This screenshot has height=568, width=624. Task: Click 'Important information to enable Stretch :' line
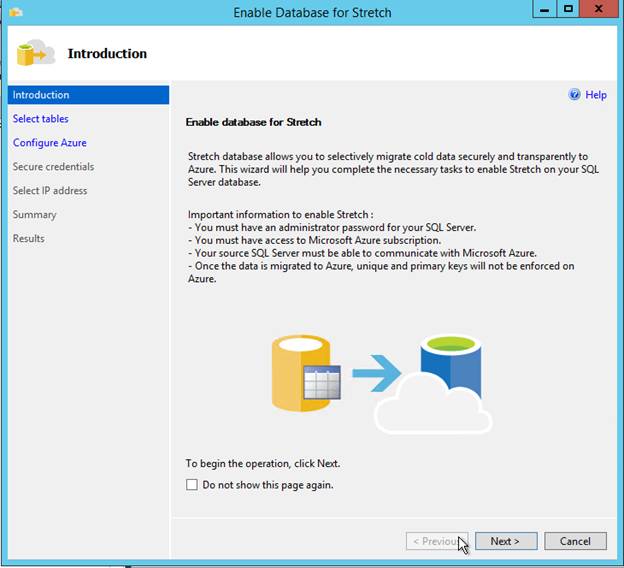click(281, 215)
